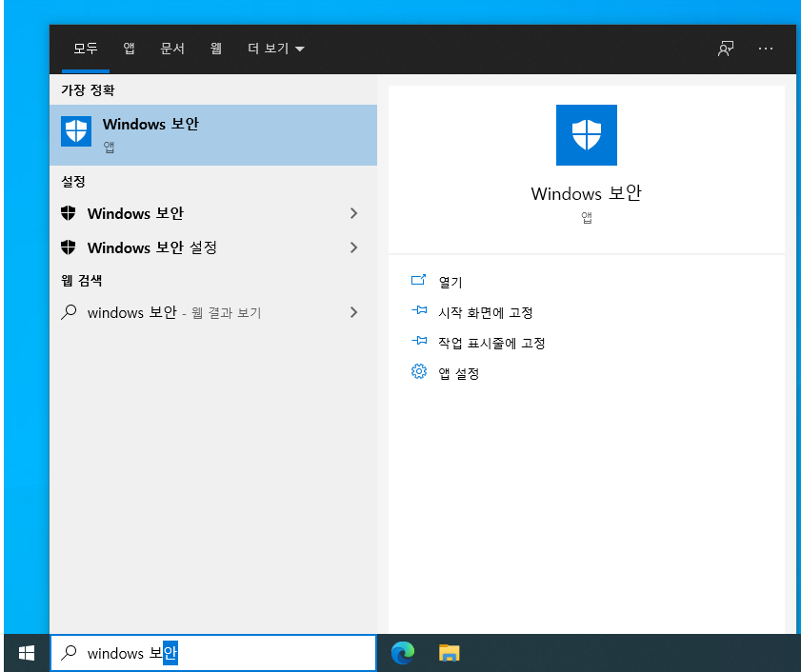Click the 열기 open icon
This screenshot has height=672, width=801.
[418, 280]
